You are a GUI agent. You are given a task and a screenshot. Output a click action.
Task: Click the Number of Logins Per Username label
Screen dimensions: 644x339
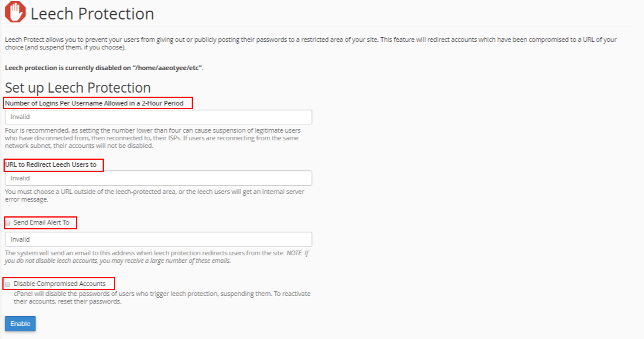[x=94, y=103]
